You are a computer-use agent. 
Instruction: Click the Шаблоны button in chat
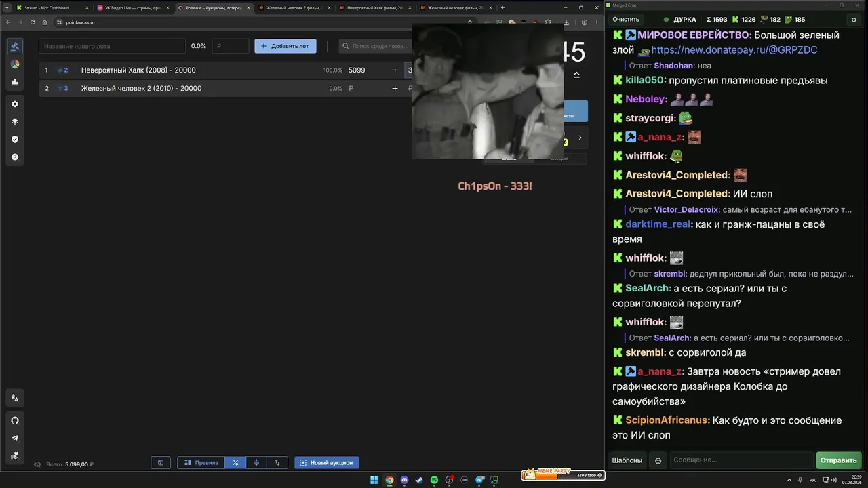[x=627, y=460]
